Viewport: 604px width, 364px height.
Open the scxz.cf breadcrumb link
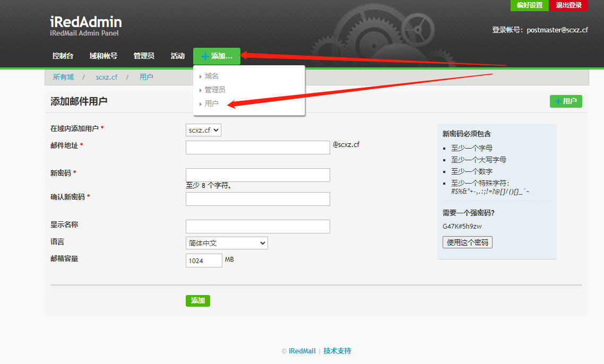click(x=107, y=77)
